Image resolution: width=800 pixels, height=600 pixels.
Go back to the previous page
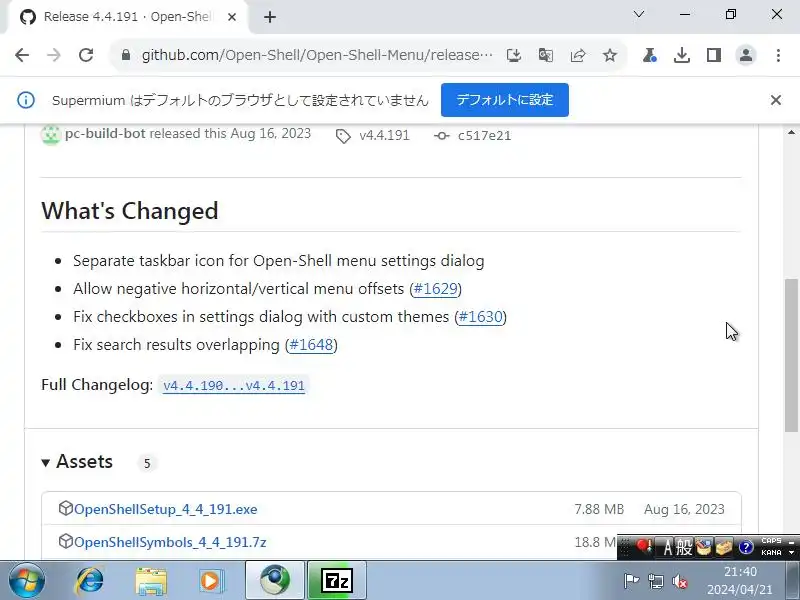tap(22, 55)
